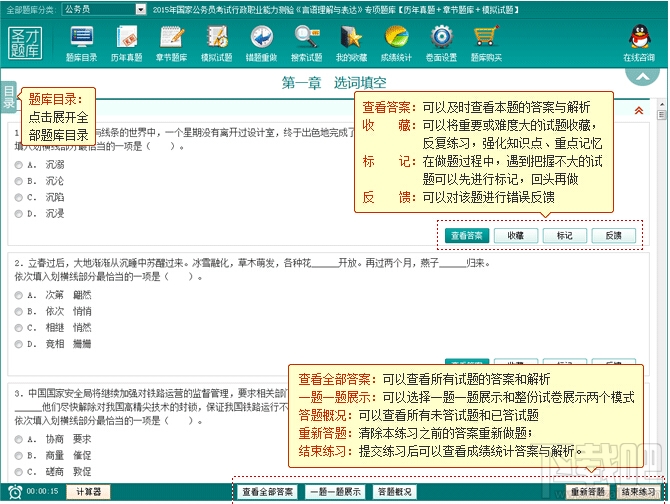Open the 题库目录 toolbar icon
670x504 pixels.
[81, 43]
